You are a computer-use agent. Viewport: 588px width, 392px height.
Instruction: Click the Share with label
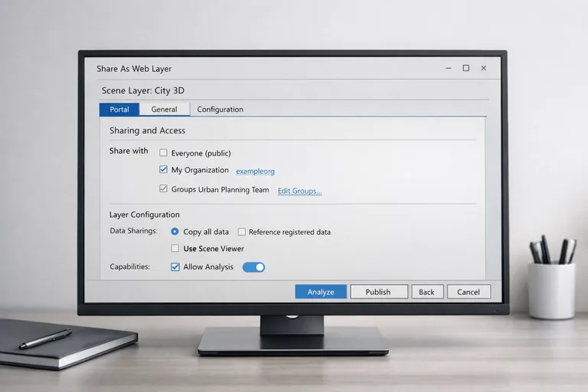point(129,151)
